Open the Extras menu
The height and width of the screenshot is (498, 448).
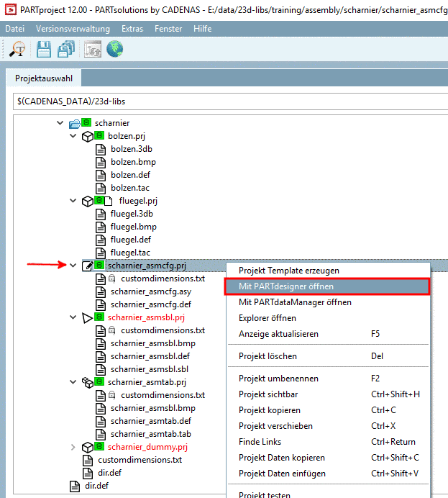[132, 29]
